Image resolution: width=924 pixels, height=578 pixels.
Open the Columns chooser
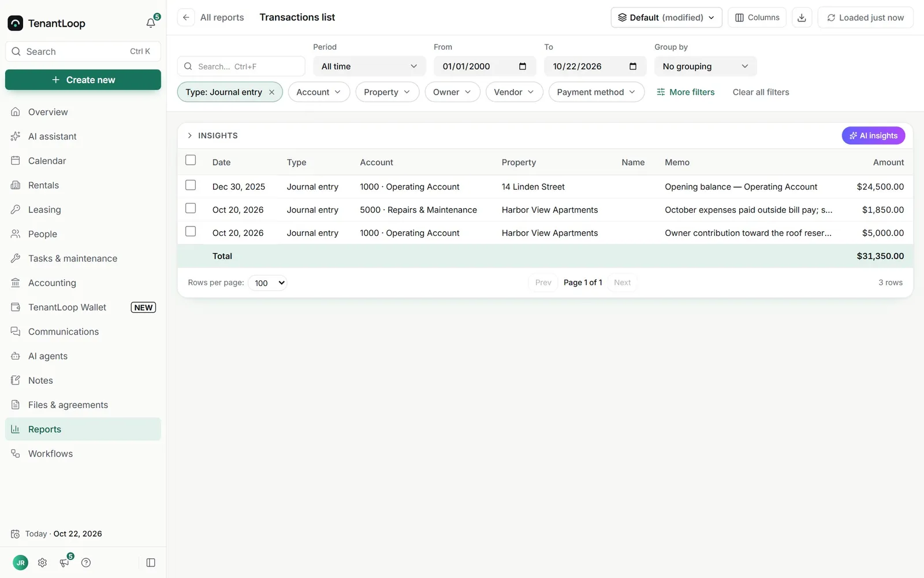[757, 17]
